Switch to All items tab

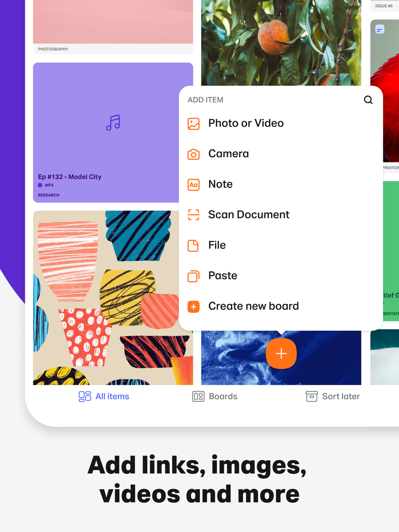(104, 396)
